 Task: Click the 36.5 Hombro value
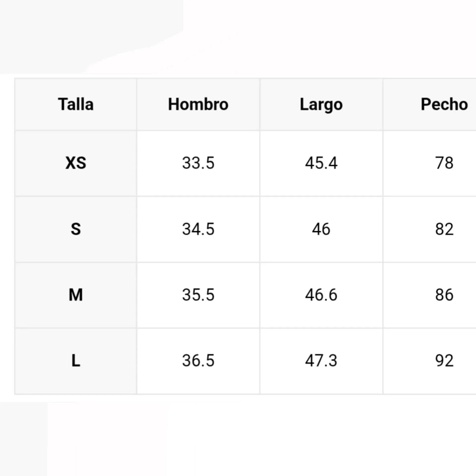coord(198,361)
